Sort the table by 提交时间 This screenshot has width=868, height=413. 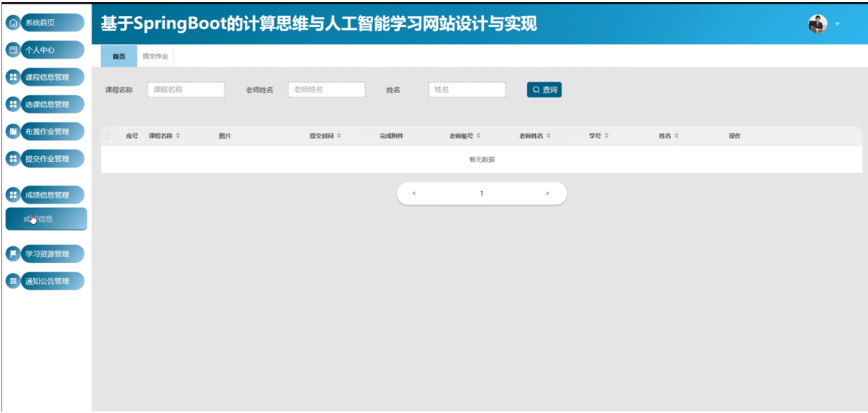[x=339, y=136]
